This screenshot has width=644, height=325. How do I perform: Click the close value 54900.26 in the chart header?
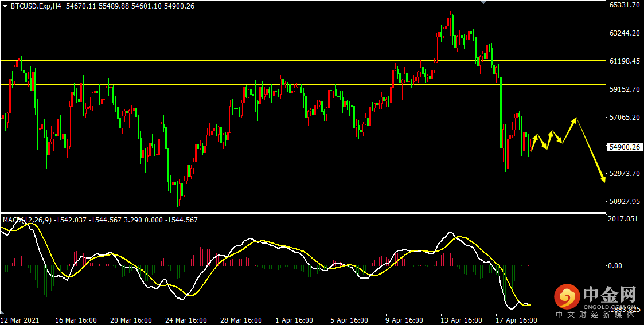click(x=179, y=6)
